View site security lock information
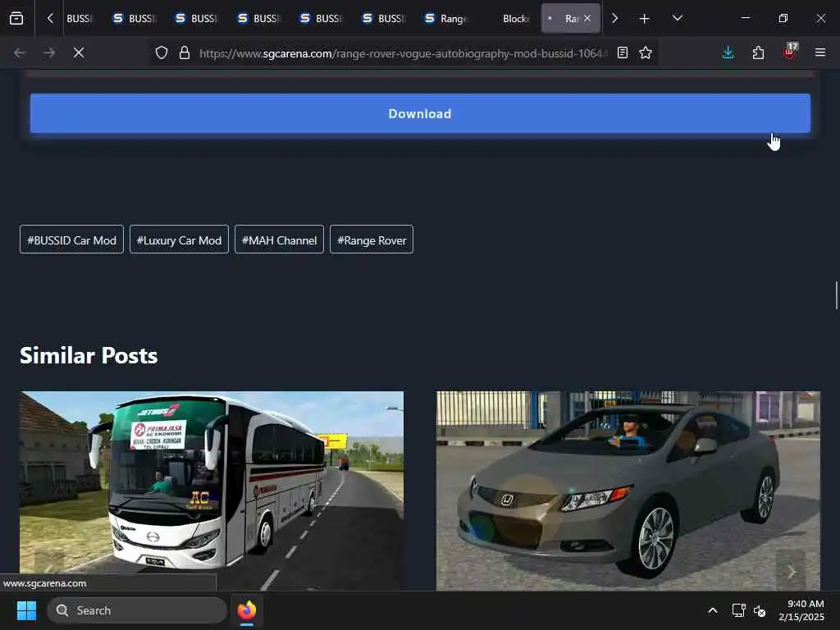The height and width of the screenshot is (630, 840). click(185, 52)
